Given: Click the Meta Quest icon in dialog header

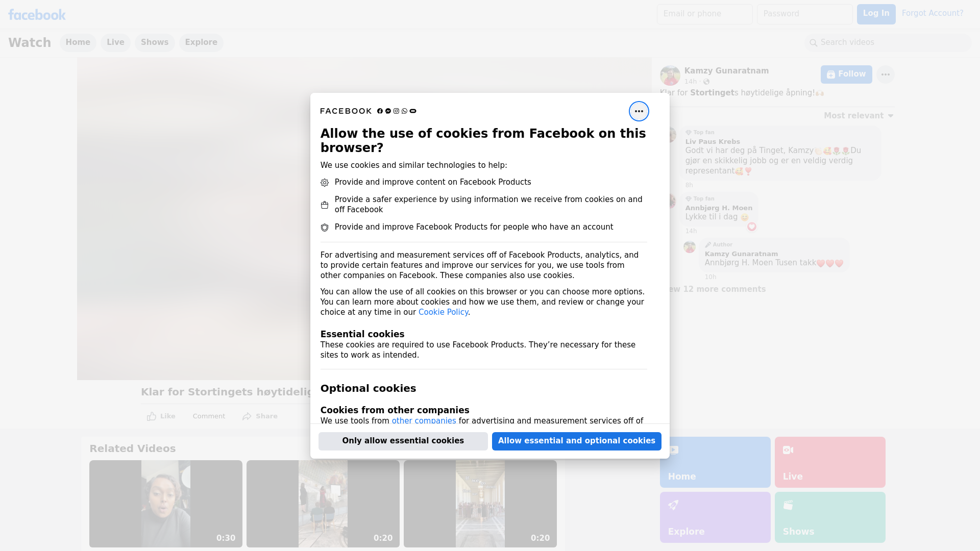Looking at the screenshot, I should pos(413,111).
